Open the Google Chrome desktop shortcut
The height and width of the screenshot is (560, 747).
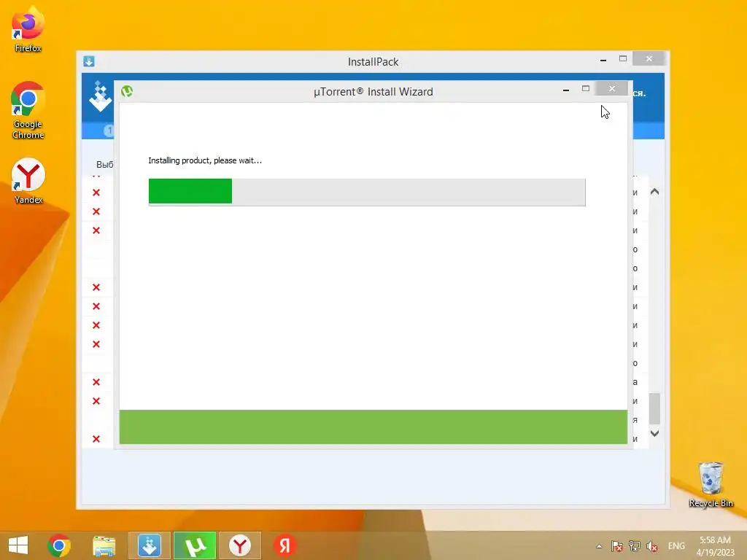pos(28,111)
